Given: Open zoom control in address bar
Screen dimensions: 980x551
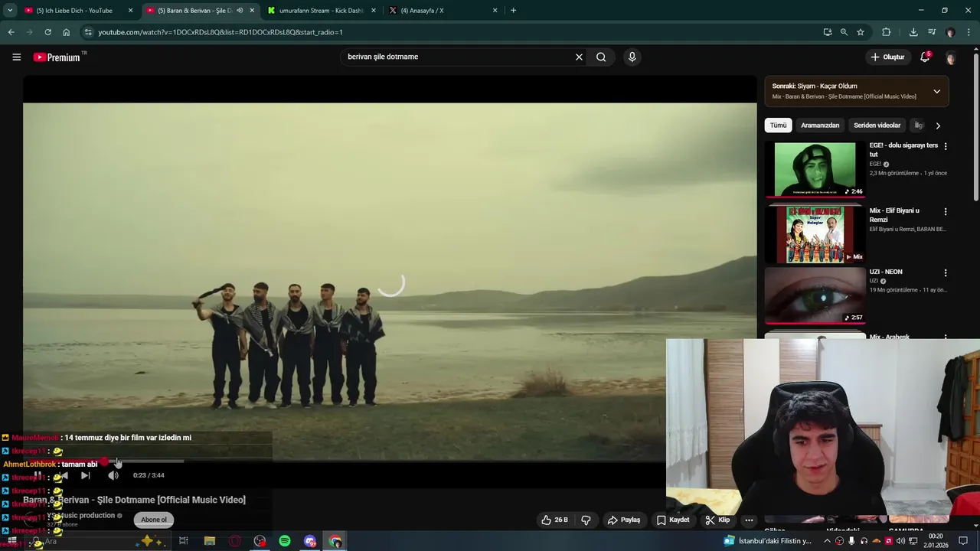Looking at the screenshot, I should (844, 32).
